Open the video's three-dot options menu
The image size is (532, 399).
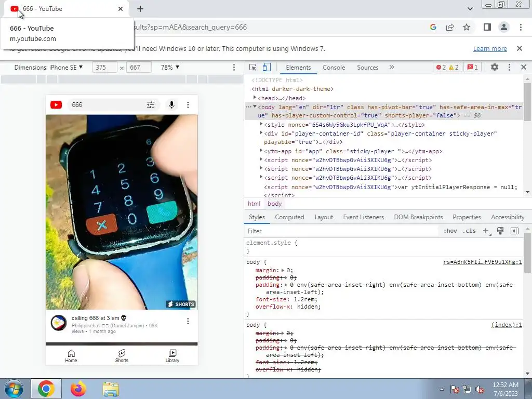188,321
